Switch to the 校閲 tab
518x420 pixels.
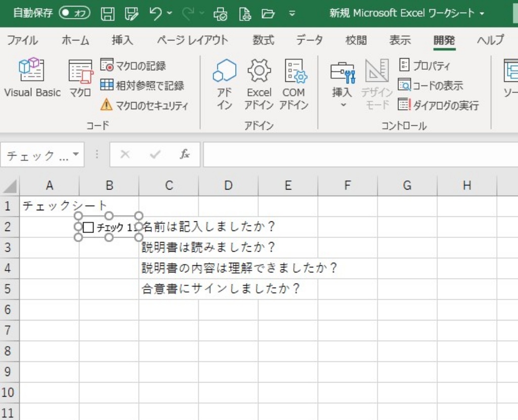coord(356,40)
